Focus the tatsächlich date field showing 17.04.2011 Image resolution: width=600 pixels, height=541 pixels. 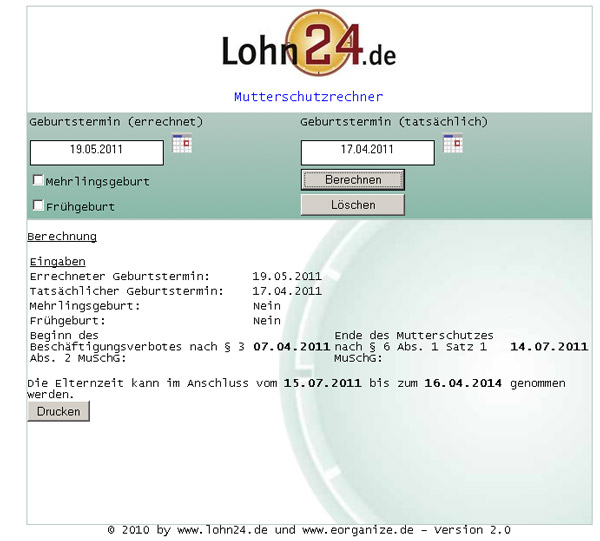pos(367,152)
